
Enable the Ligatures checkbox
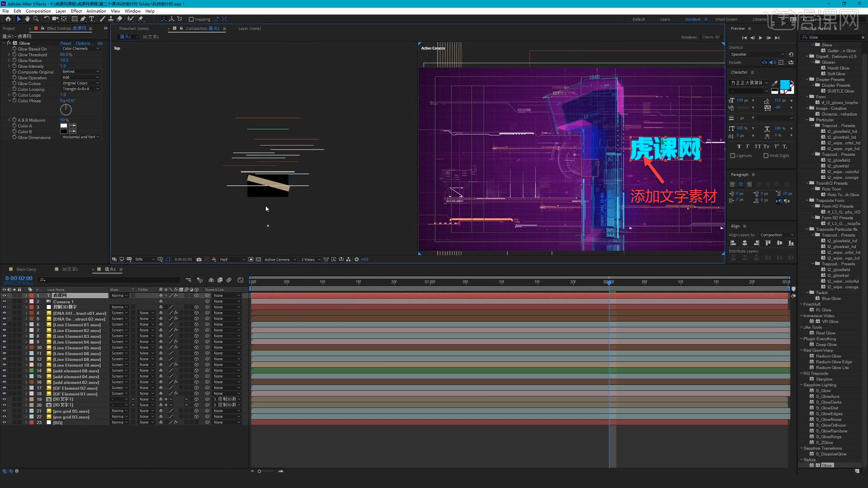pyautogui.click(x=733, y=156)
